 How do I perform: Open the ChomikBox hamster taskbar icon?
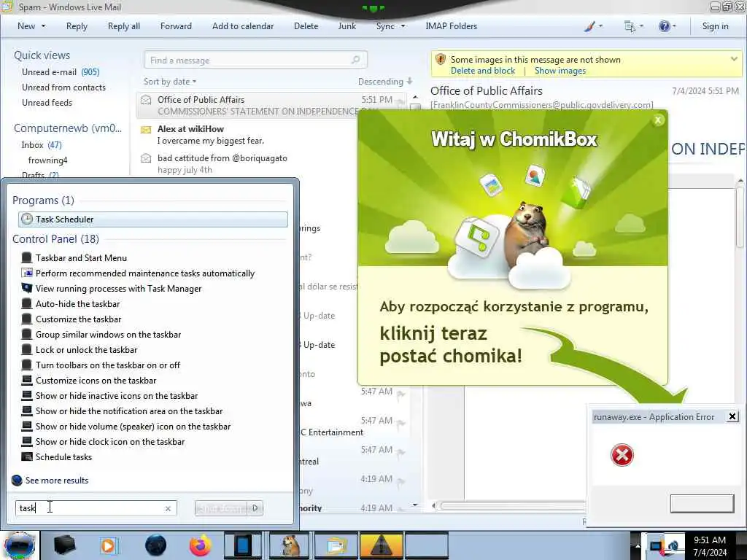pyautogui.click(x=290, y=545)
